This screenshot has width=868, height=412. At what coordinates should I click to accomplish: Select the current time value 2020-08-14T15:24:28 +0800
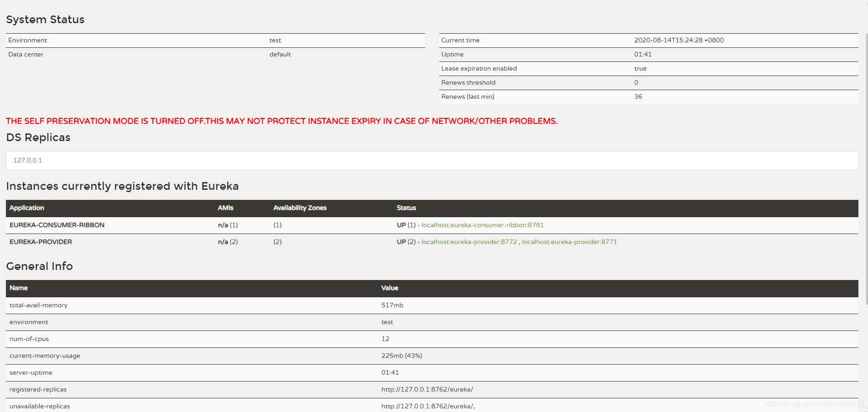(x=679, y=40)
